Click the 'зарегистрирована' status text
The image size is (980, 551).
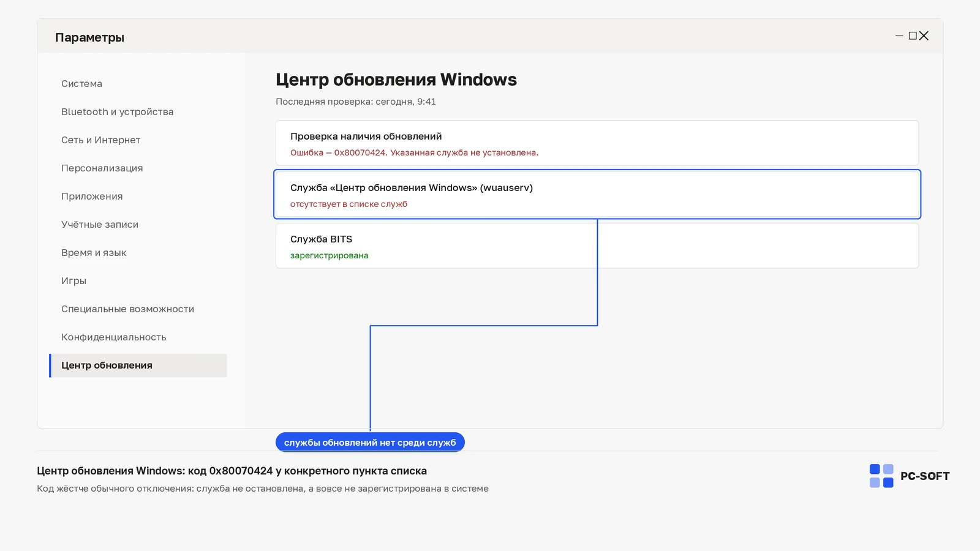coord(329,256)
